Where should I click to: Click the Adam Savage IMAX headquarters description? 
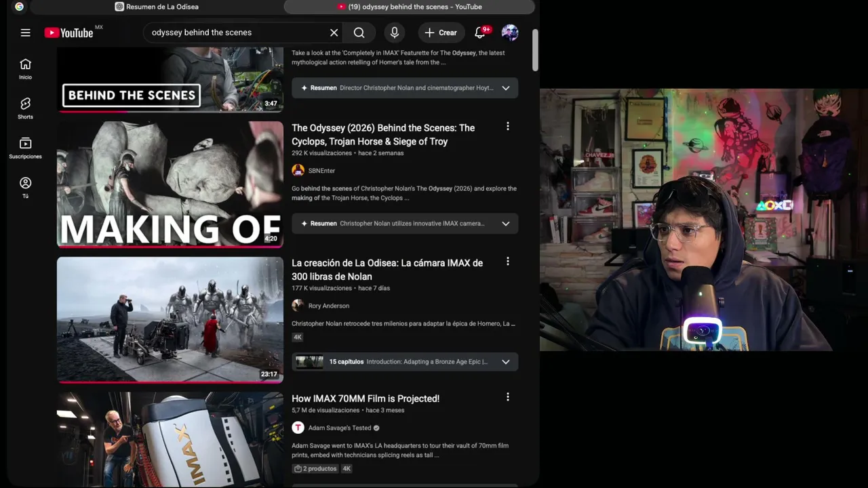(400, 450)
